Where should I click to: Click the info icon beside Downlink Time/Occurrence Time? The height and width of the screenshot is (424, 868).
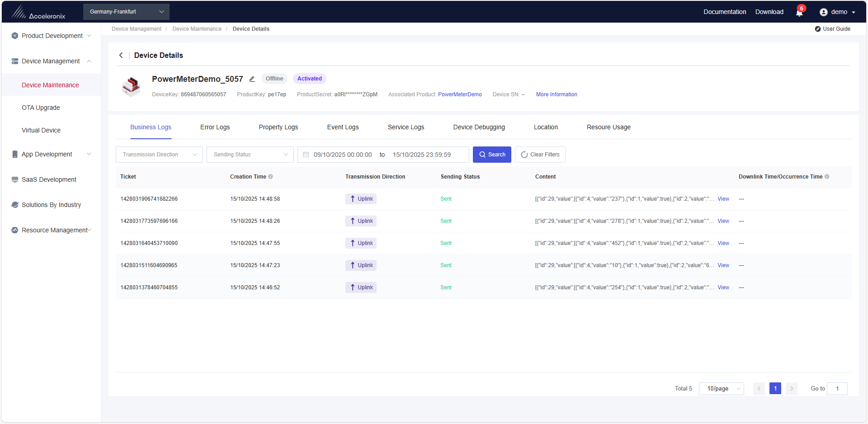coord(827,177)
